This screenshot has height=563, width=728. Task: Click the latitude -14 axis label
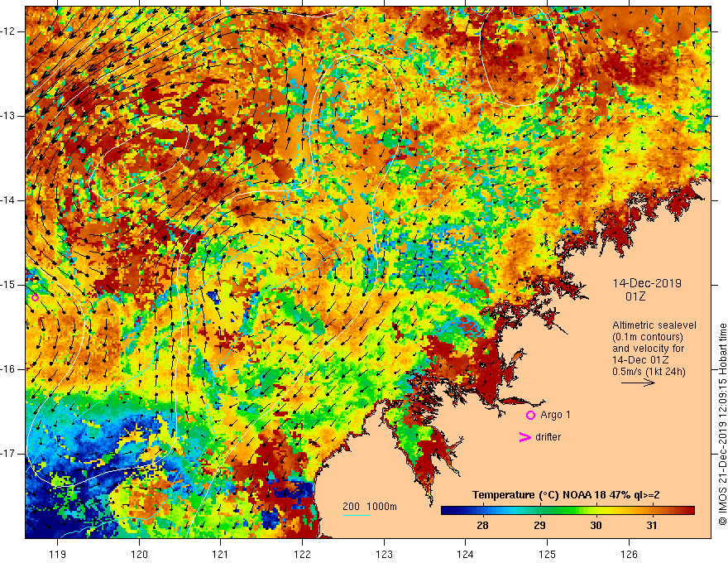pos(9,200)
